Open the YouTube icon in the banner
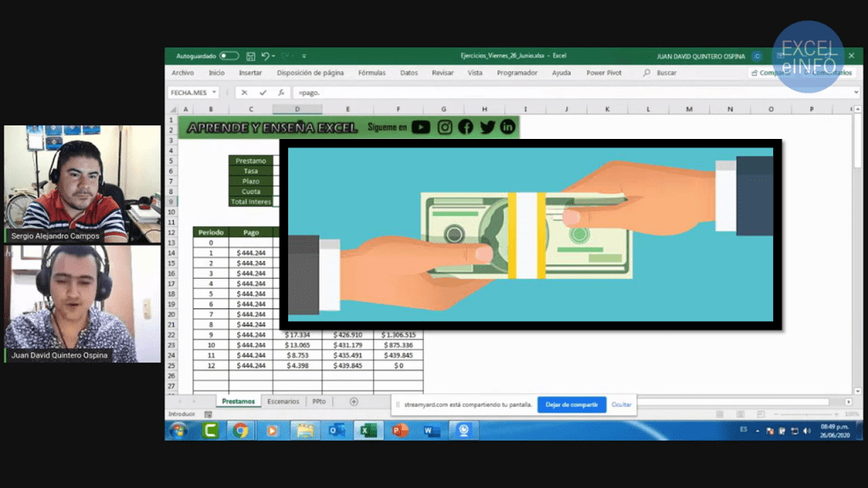This screenshot has height=488, width=868. pos(420,127)
